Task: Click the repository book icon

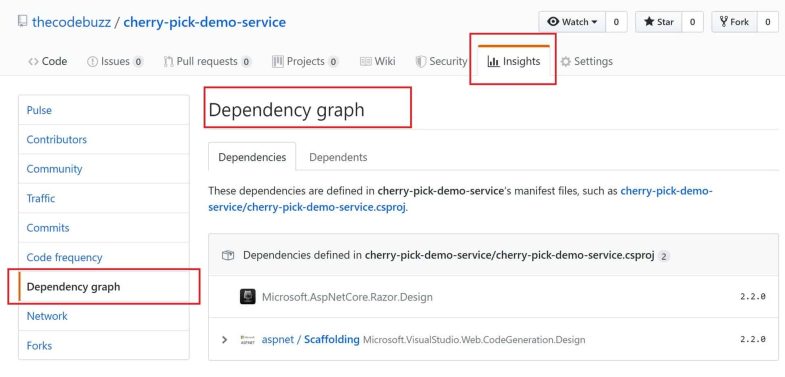Action: 22,21
